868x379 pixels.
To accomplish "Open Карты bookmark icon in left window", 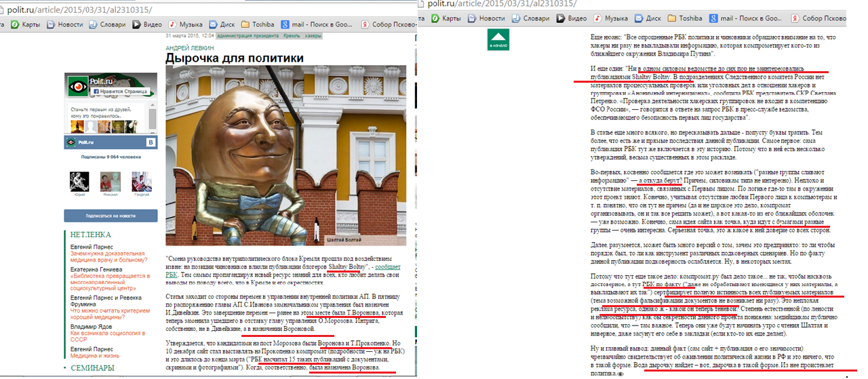I will 15,24.
